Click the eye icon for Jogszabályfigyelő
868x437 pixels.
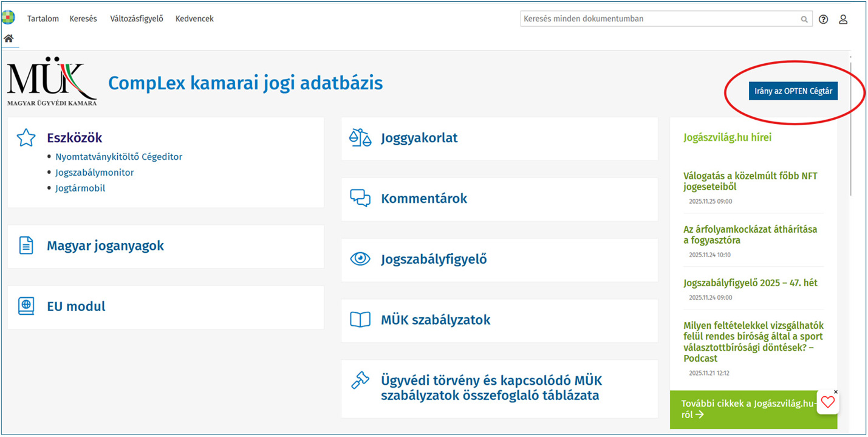pos(360,259)
